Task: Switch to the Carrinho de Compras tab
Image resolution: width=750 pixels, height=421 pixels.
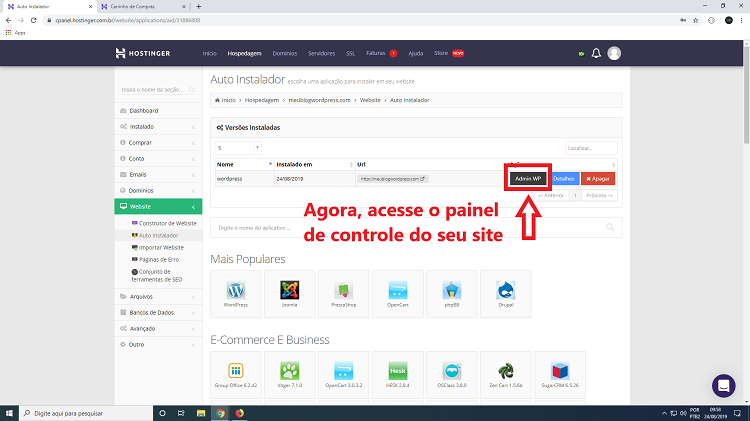Action: coord(143,7)
